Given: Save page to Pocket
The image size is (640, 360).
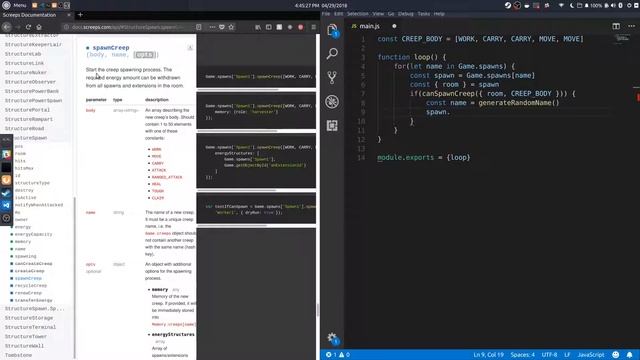Looking at the screenshot, I should coord(222,27).
